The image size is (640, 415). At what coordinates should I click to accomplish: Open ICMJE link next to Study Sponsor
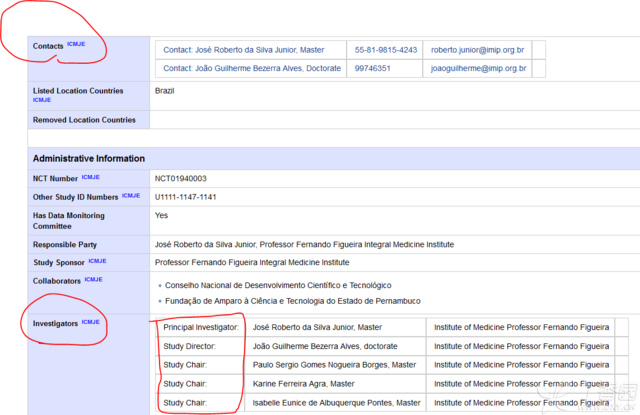tap(97, 261)
